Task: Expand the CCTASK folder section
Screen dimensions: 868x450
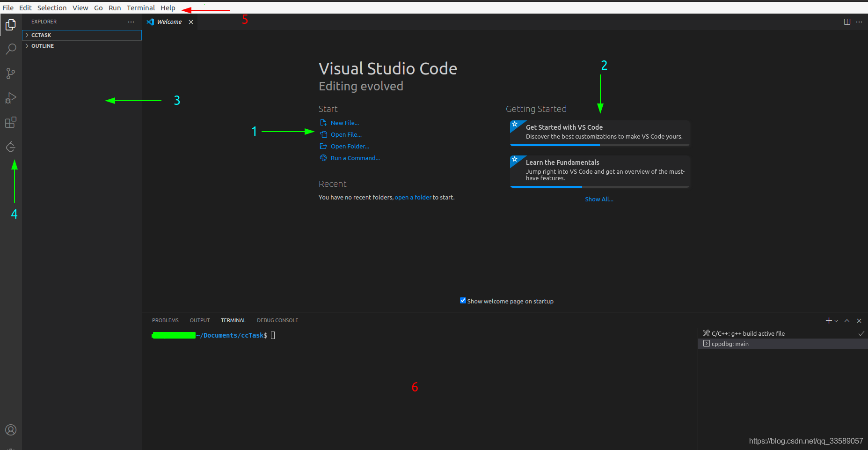Action: (82, 35)
